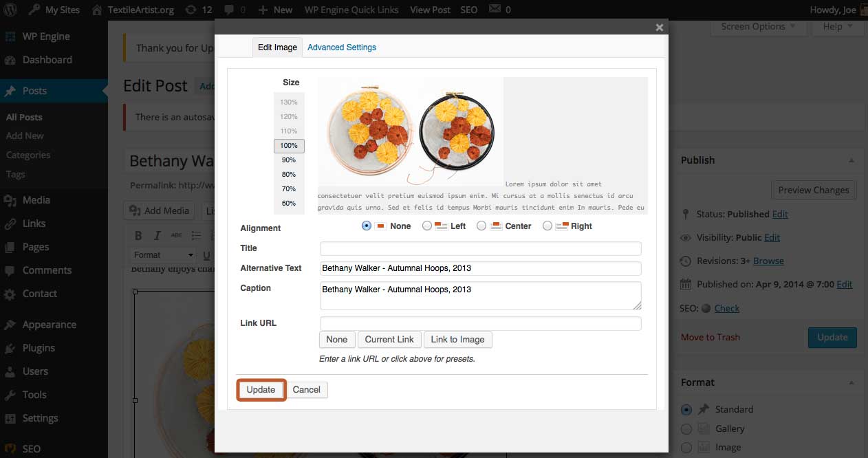
Task: Choose the Image post format radio
Action: (x=686, y=448)
